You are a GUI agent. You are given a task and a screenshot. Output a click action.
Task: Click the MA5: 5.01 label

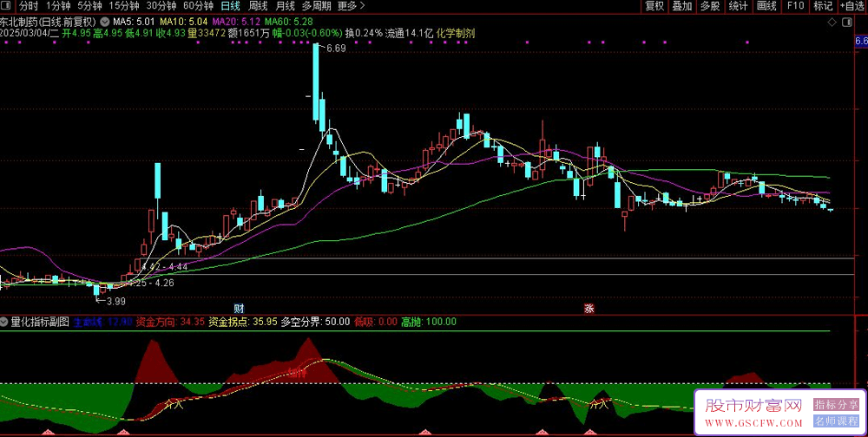coord(134,23)
